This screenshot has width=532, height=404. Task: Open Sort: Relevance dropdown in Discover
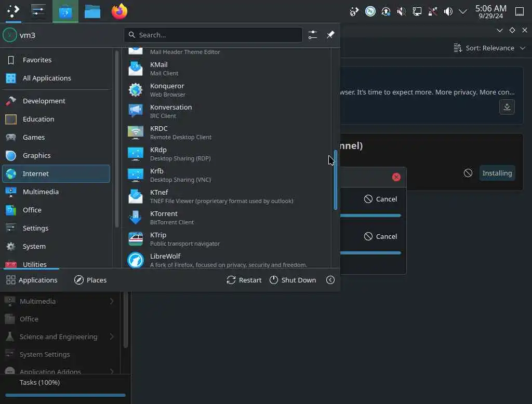tap(489, 48)
